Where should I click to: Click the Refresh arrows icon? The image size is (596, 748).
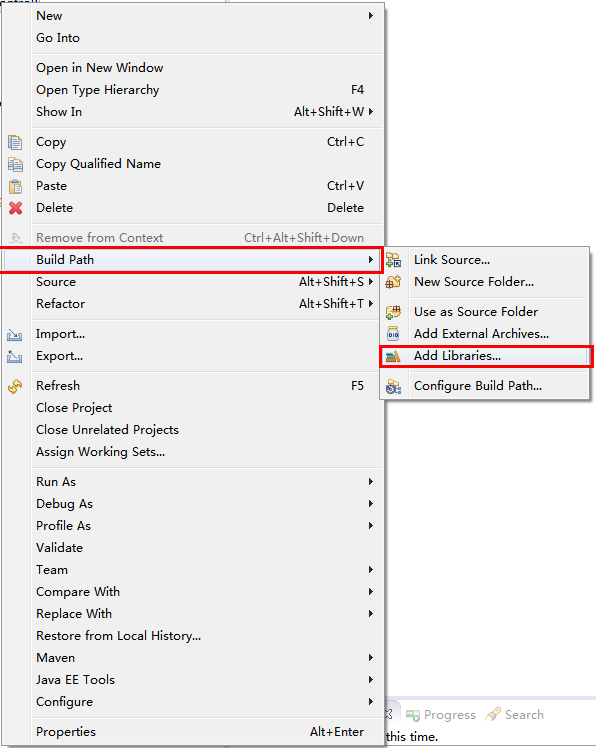[x=15, y=386]
